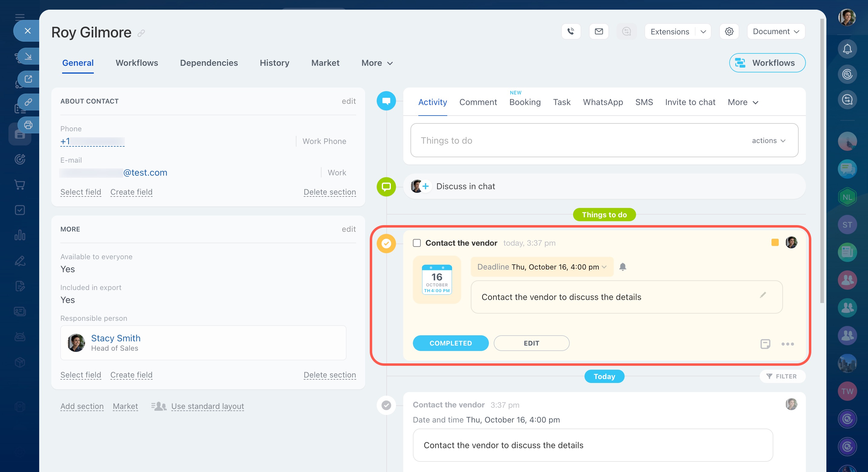Open the settings gear icon
This screenshot has height=472, width=868.
[x=729, y=31]
